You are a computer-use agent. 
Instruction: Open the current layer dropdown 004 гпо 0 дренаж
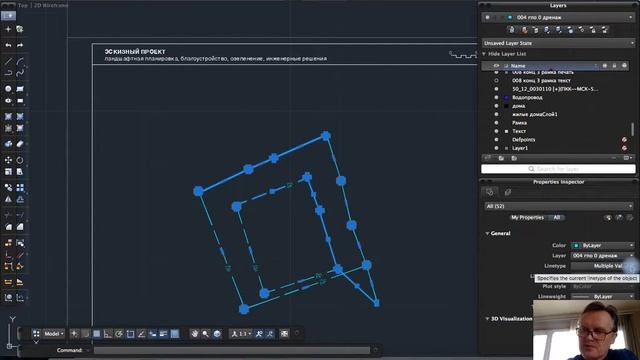558,18
